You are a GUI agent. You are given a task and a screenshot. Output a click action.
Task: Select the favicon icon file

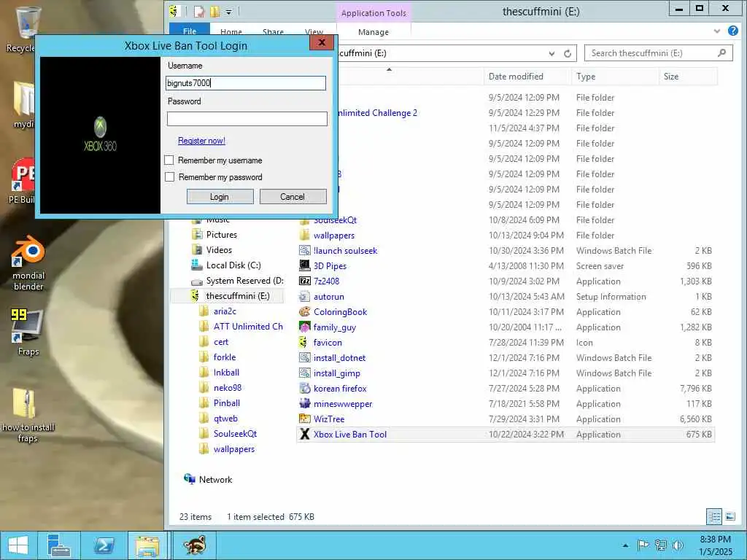[x=303, y=342]
